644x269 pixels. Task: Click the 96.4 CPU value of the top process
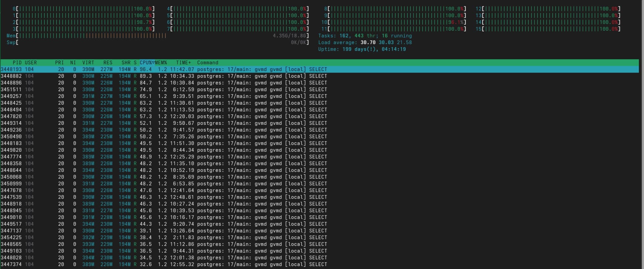point(146,69)
